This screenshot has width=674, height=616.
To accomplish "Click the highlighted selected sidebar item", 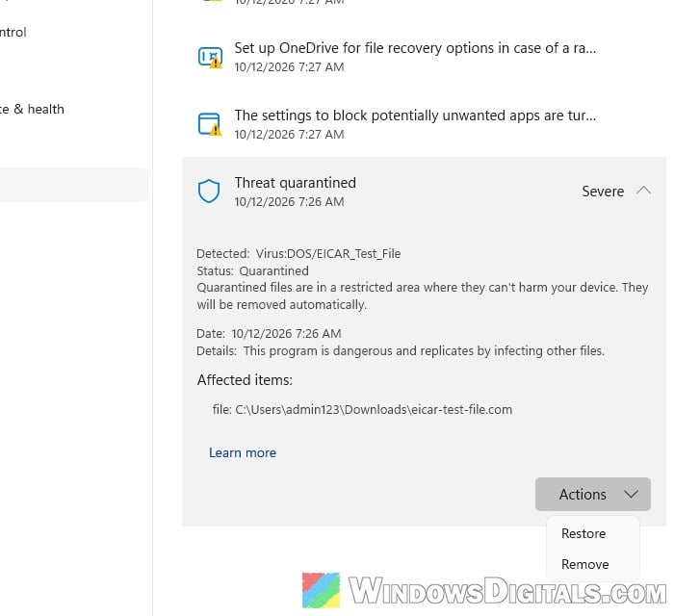I will click(74, 185).
